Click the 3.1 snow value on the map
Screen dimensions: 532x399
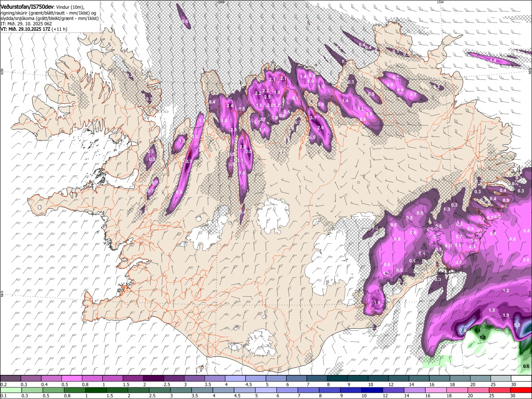click(313, 118)
